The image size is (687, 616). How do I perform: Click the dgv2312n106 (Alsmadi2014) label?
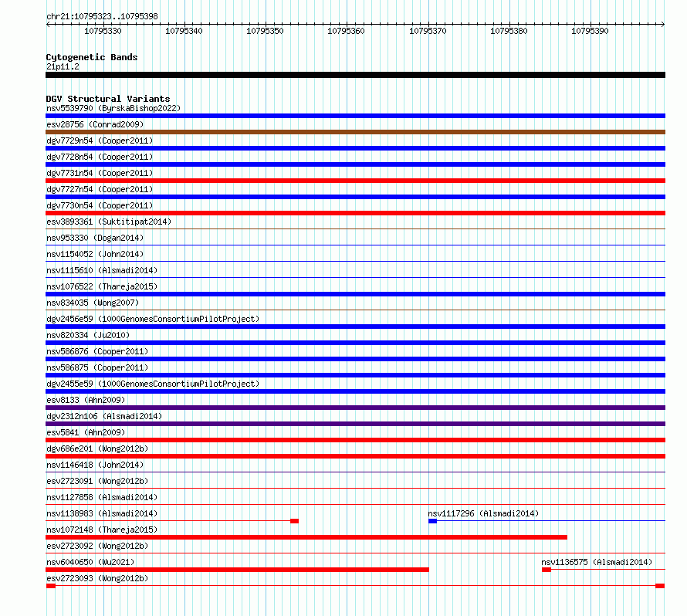[x=104, y=416]
